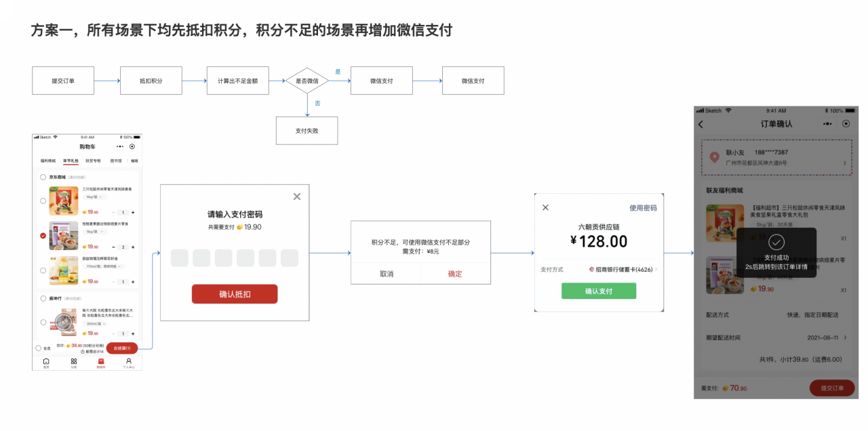
Task: Click the first payment password digit box
Action: tap(180, 258)
